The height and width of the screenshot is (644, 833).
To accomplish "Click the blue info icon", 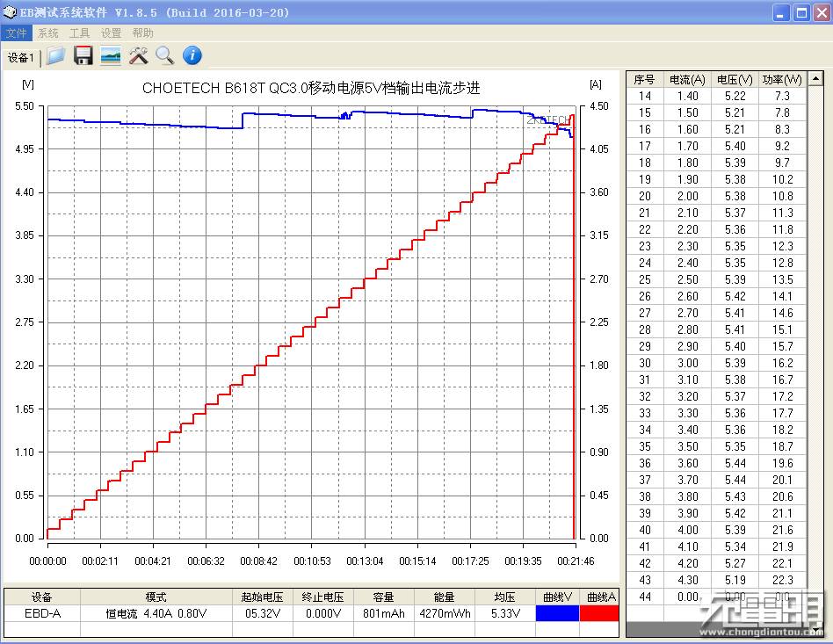I will (x=192, y=55).
